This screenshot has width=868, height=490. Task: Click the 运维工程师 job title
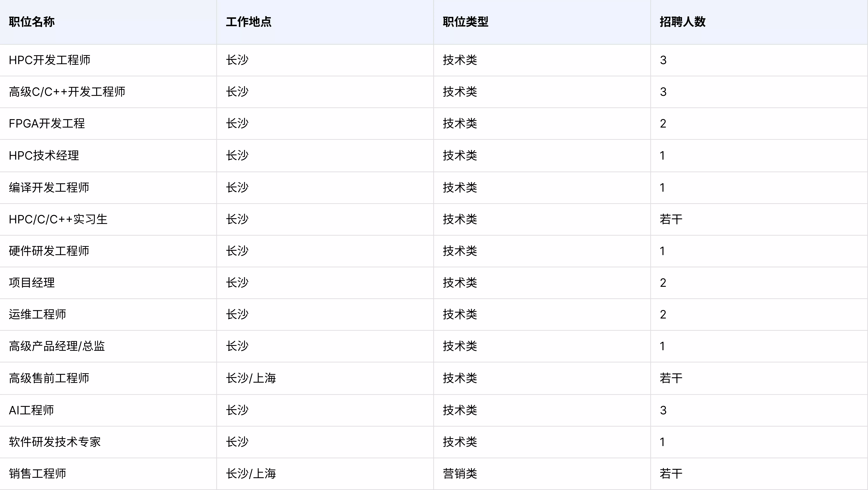click(37, 314)
